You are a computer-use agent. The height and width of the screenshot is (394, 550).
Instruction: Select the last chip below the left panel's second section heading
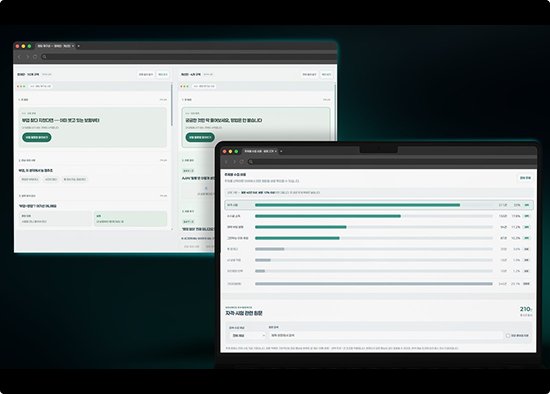click(x=75, y=179)
